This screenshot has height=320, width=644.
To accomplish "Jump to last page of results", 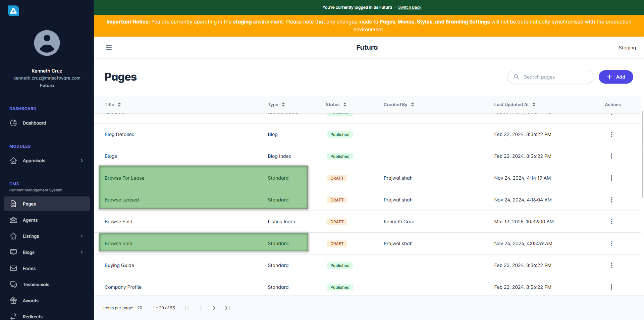I will pyautogui.click(x=227, y=308).
